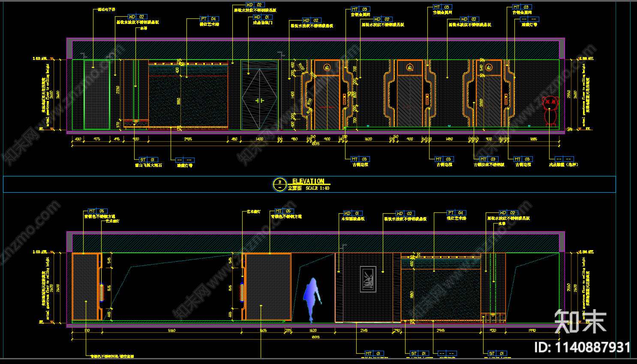
Task: Click the 1400 dimension under the door
Action: 259,139
